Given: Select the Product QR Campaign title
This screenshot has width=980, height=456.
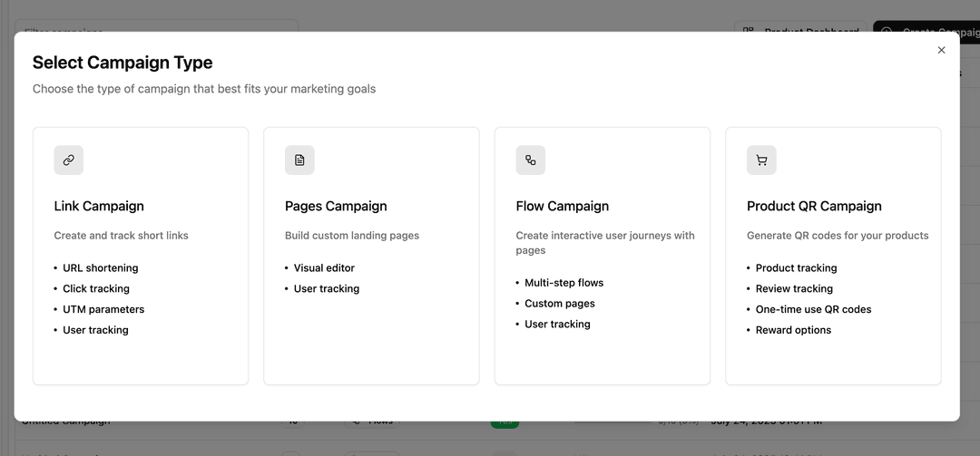Looking at the screenshot, I should 814,206.
